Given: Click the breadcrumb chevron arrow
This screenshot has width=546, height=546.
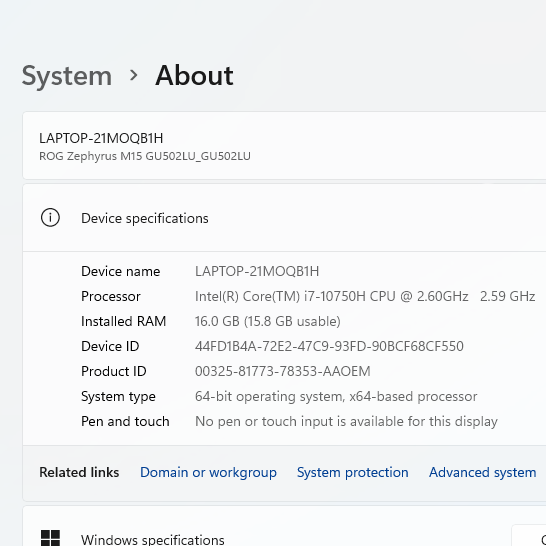Looking at the screenshot, I should click(133, 75).
